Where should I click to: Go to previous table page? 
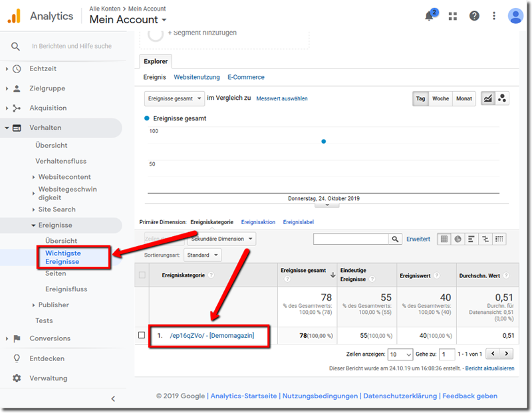point(493,354)
